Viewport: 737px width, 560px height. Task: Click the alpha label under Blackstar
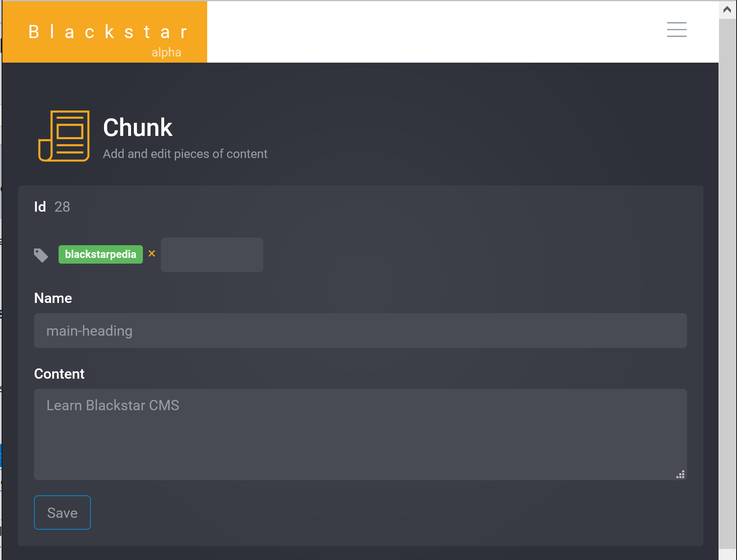(166, 52)
